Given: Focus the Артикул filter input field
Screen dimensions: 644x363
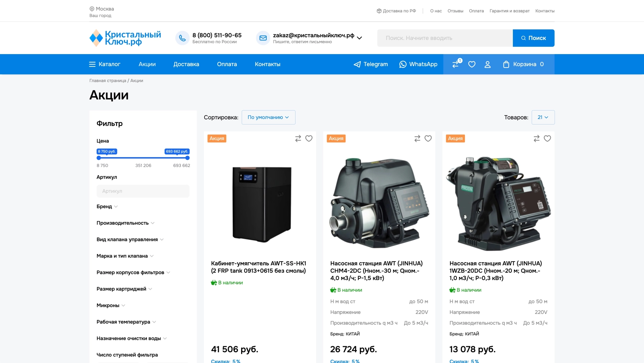Looking at the screenshot, I should (x=143, y=191).
